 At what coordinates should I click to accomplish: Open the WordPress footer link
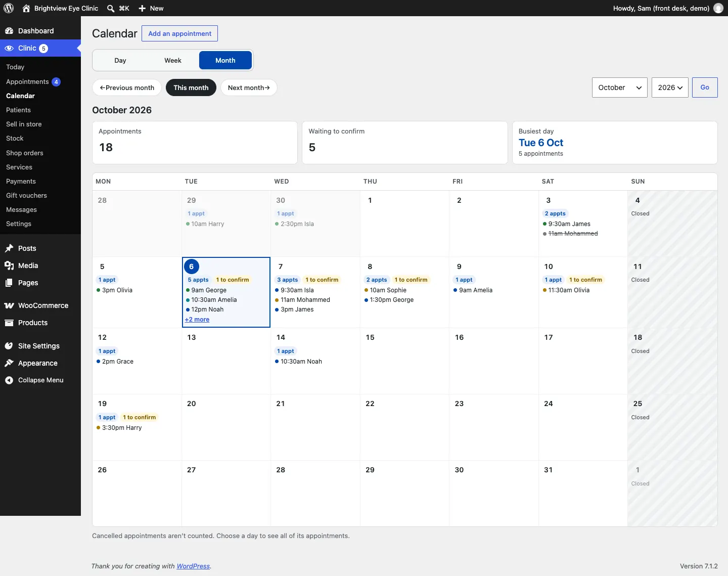(x=193, y=566)
